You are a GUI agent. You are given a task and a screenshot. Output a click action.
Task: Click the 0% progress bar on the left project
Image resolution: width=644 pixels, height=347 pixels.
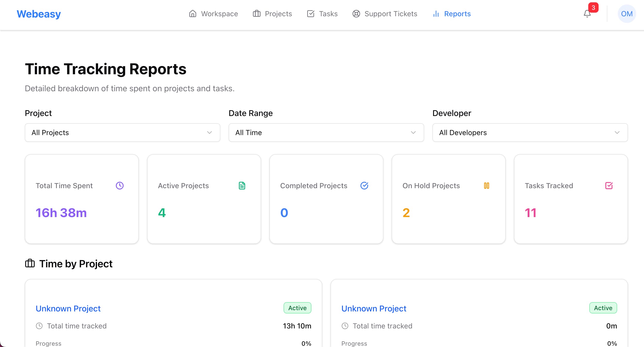point(306,343)
